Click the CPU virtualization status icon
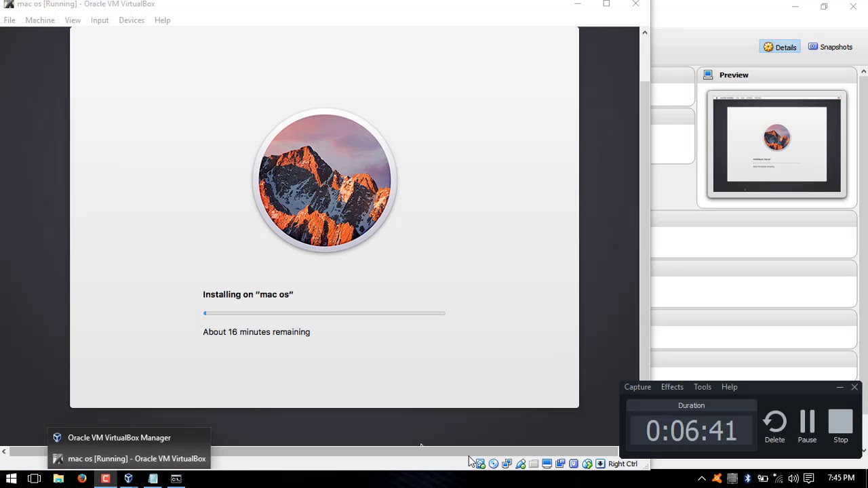The height and width of the screenshot is (488, 868). tap(574, 464)
